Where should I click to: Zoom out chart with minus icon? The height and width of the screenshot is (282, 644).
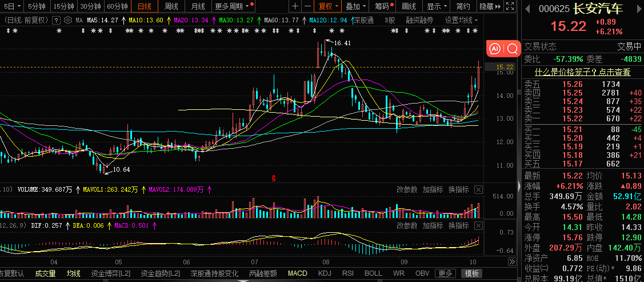coord(307,6)
